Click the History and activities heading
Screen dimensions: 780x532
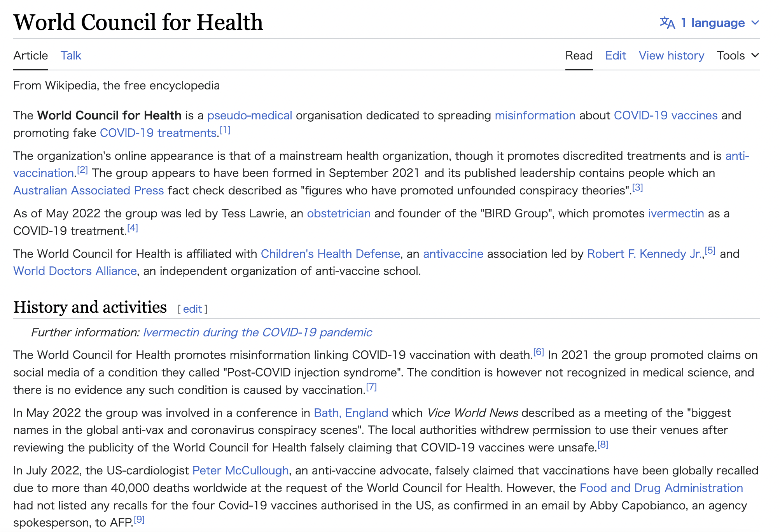pyautogui.click(x=90, y=307)
